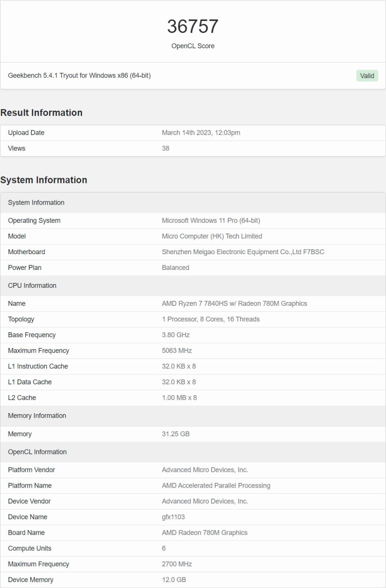This screenshot has width=386, height=588.
Task: Click the AMD Radeon 780M Graphics board name
Action: pos(204,532)
